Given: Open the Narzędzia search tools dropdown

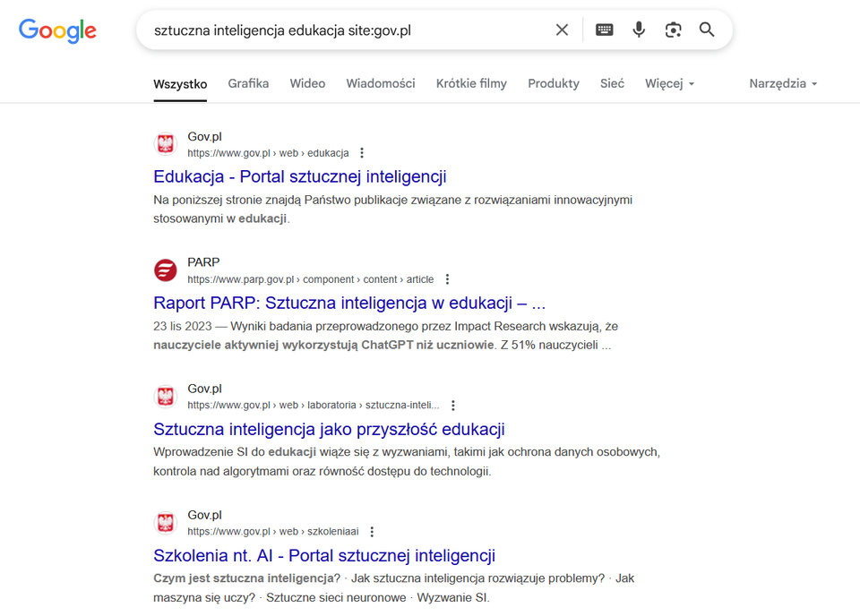Looking at the screenshot, I should pyautogui.click(x=782, y=83).
